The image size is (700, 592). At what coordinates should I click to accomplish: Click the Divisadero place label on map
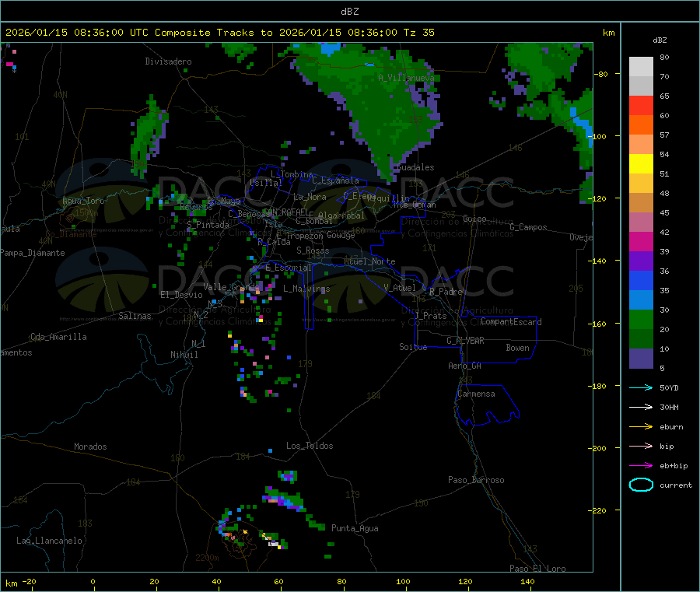tap(168, 61)
